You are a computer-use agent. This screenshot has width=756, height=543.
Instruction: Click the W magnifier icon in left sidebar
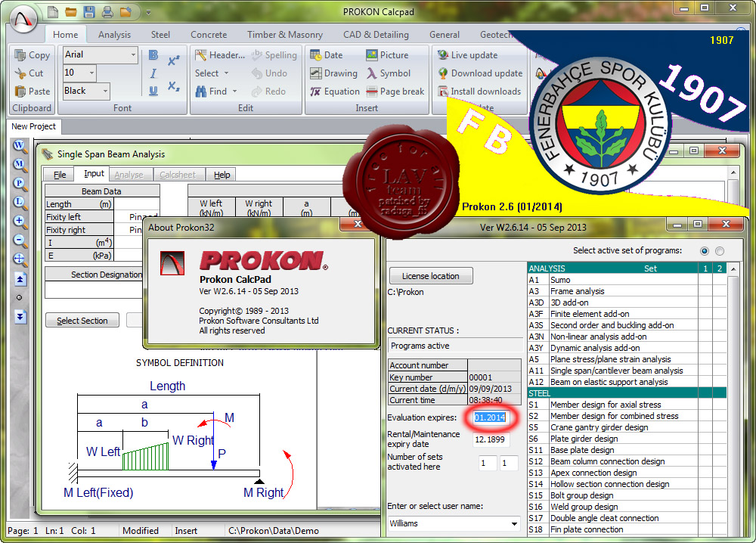[20, 146]
